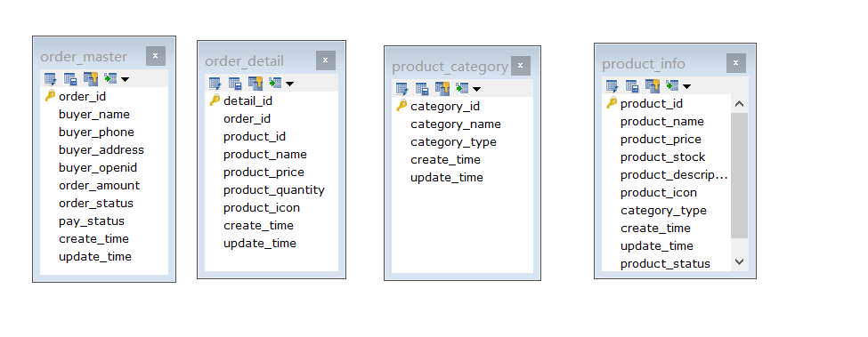This screenshot has width=868, height=337.
Task: Open the toolbar dropdown arrow in product_category
Action: 476,89
